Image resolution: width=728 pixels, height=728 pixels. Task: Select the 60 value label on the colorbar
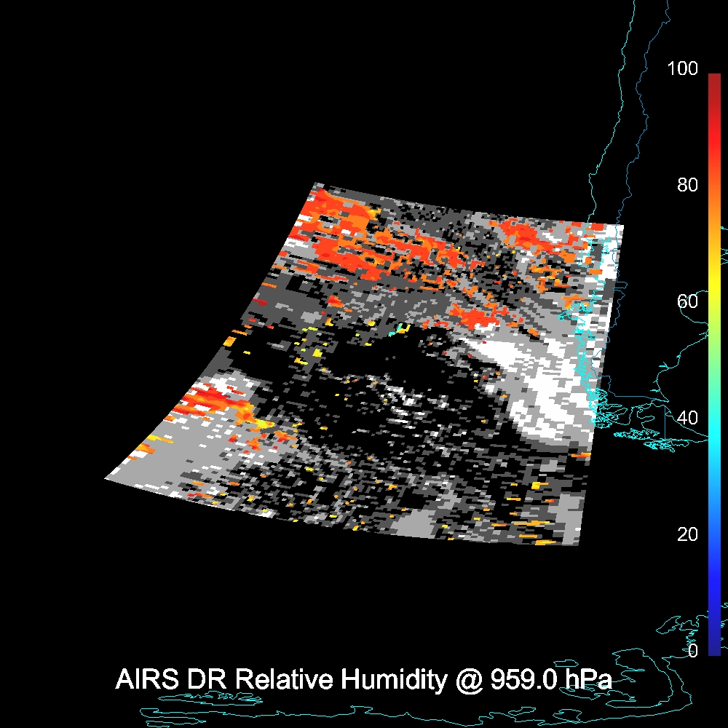click(x=687, y=301)
